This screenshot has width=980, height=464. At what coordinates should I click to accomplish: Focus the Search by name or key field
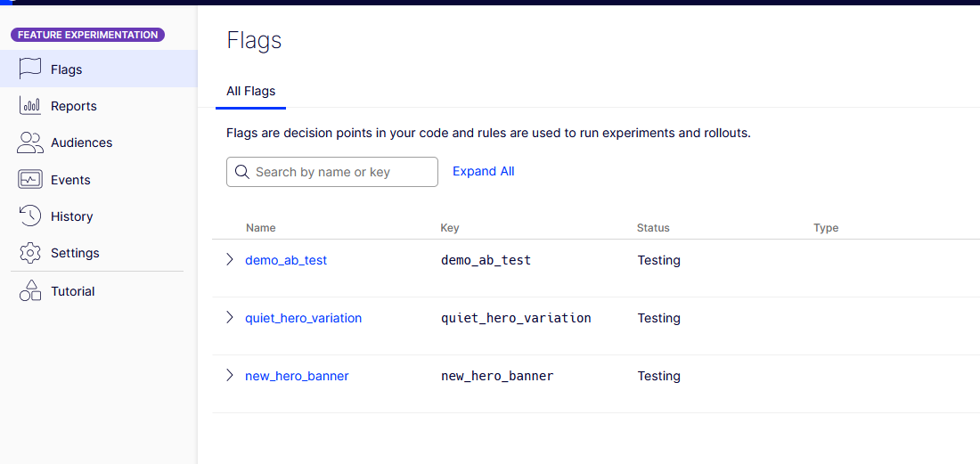(332, 172)
